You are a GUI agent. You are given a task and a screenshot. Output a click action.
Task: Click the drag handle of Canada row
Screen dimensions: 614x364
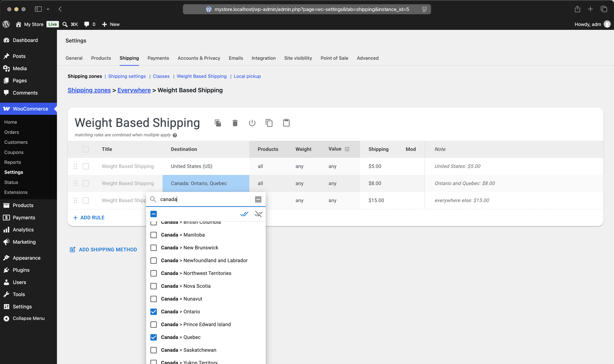tap(75, 183)
